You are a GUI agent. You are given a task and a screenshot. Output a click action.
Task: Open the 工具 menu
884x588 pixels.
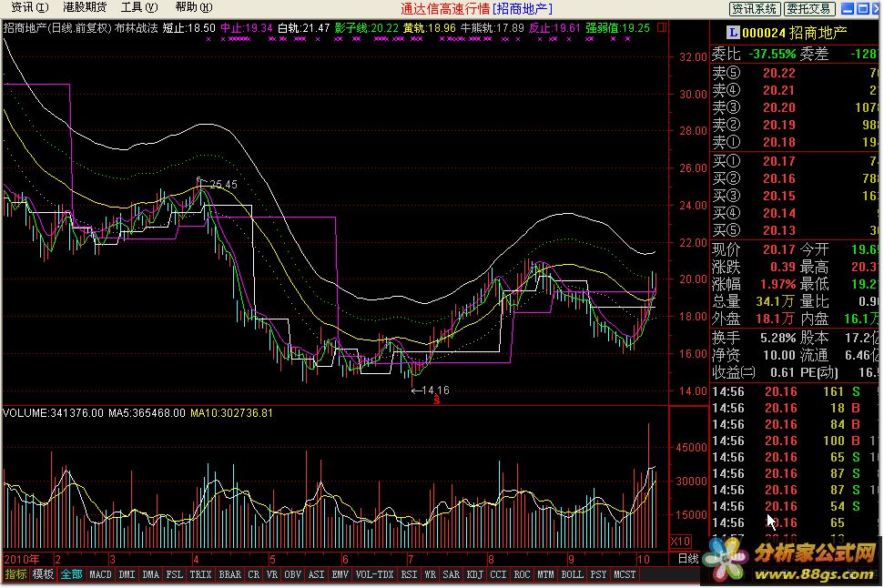click(x=139, y=7)
